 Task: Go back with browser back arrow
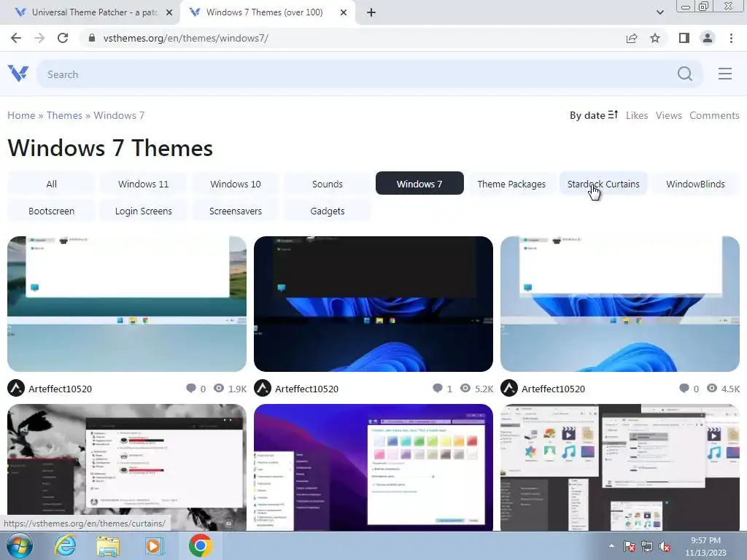tap(16, 38)
